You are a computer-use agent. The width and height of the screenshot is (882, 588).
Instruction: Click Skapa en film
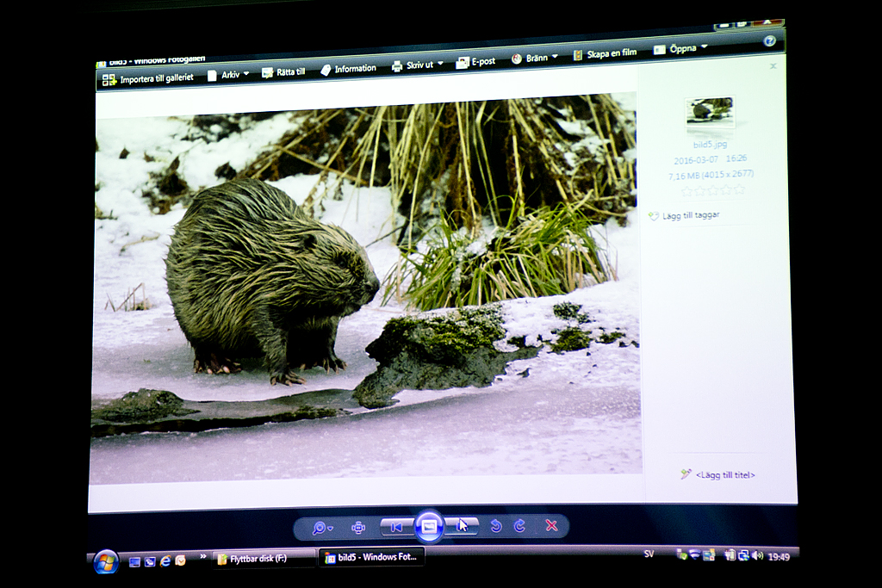pos(605,54)
